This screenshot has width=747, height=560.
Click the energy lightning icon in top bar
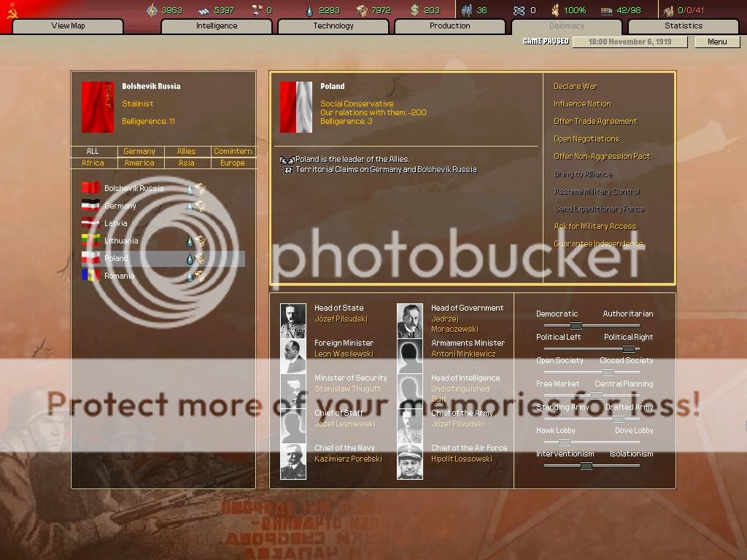coord(152,10)
